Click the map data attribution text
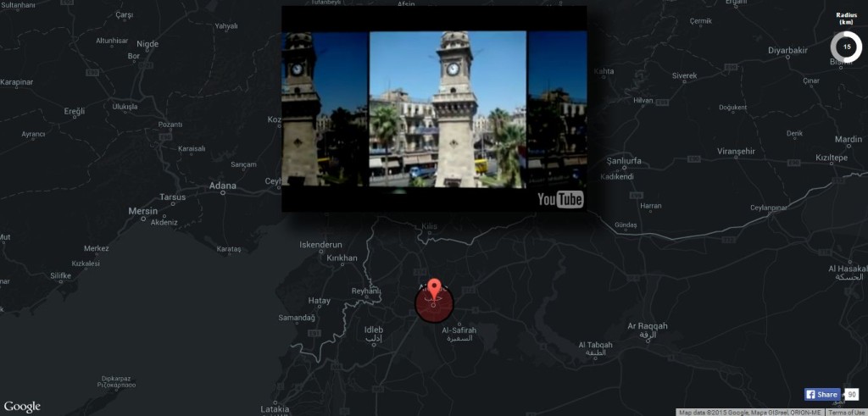Viewport: 868px width, 416px height. 749,412
